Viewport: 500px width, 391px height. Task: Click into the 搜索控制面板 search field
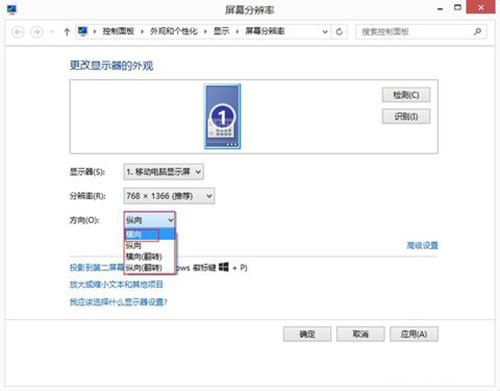pos(413,32)
